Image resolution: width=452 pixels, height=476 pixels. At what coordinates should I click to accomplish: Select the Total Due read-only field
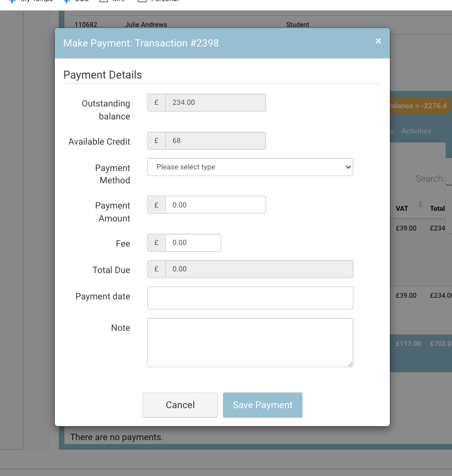coord(259,269)
